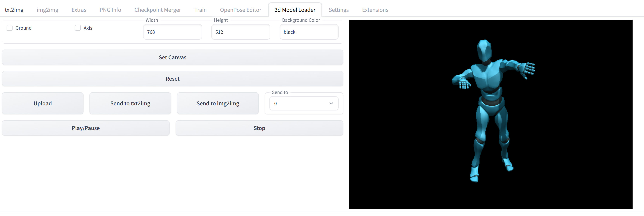644x216 pixels.
Task: Open the Settings tab
Action: (x=338, y=10)
